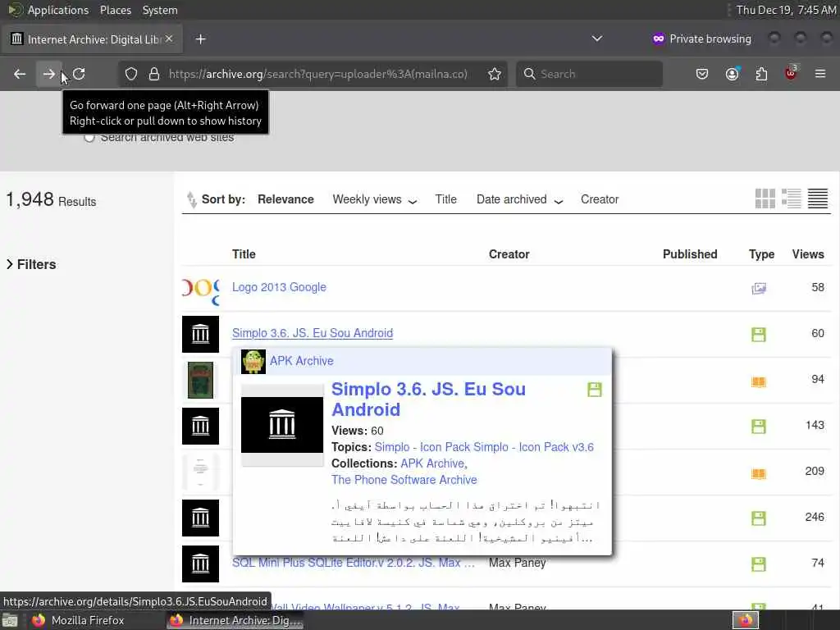
Task: Click the clock Thu Dec 19 7:45 AM
Action: click(785, 10)
